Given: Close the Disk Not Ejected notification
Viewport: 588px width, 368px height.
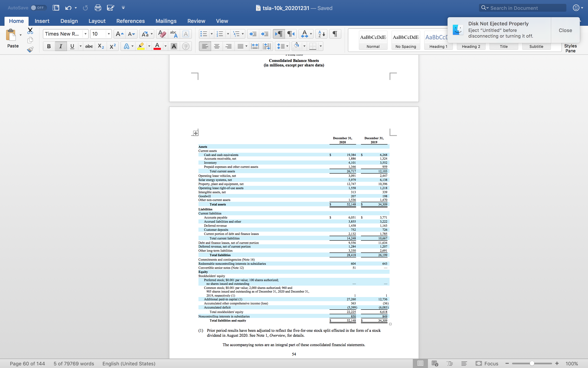Looking at the screenshot, I should [565, 30].
